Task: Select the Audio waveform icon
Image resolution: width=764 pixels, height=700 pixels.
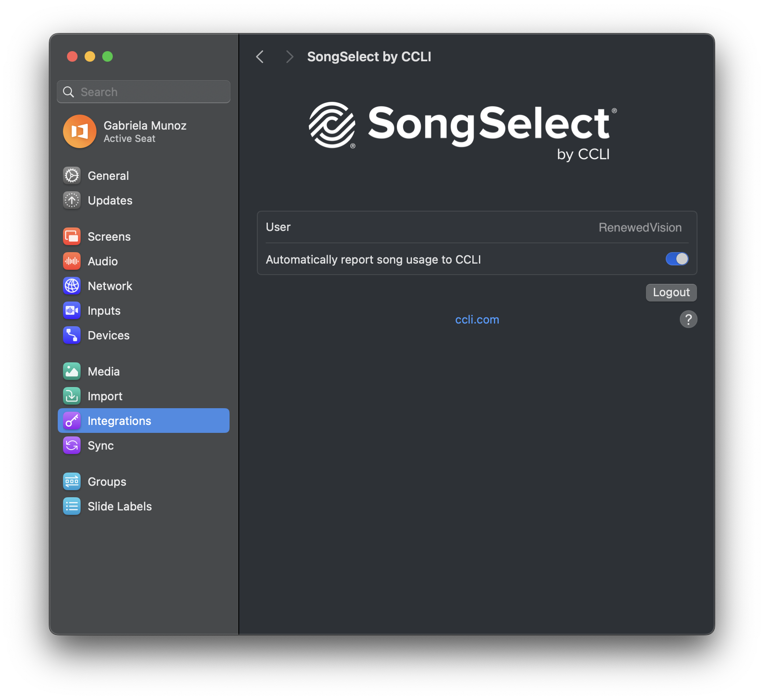Action: (72, 261)
